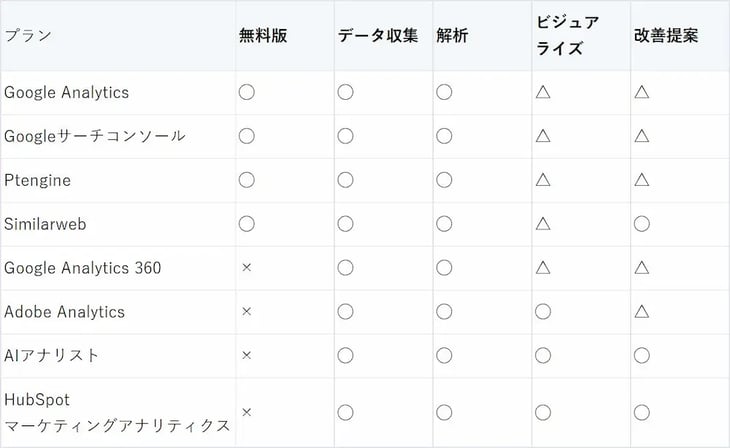Click the Similarweb plan name
The width and height of the screenshot is (730, 448).
click(x=45, y=224)
